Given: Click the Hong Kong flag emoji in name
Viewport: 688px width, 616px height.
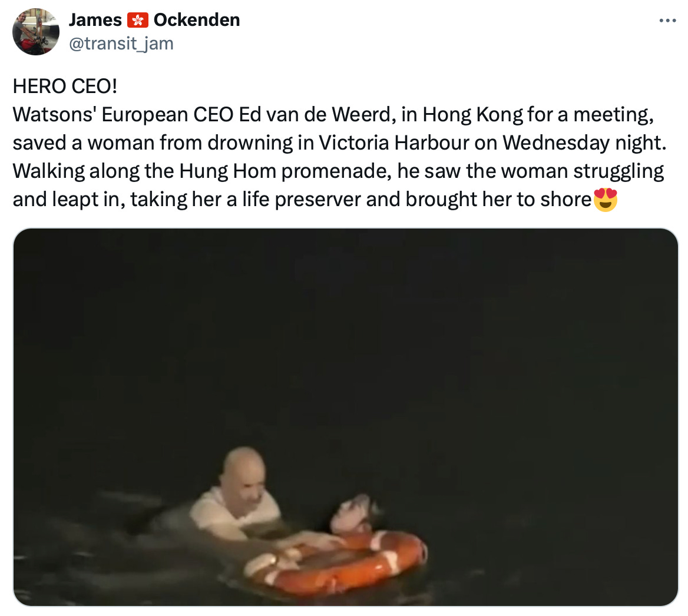Looking at the screenshot, I should (138, 20).
